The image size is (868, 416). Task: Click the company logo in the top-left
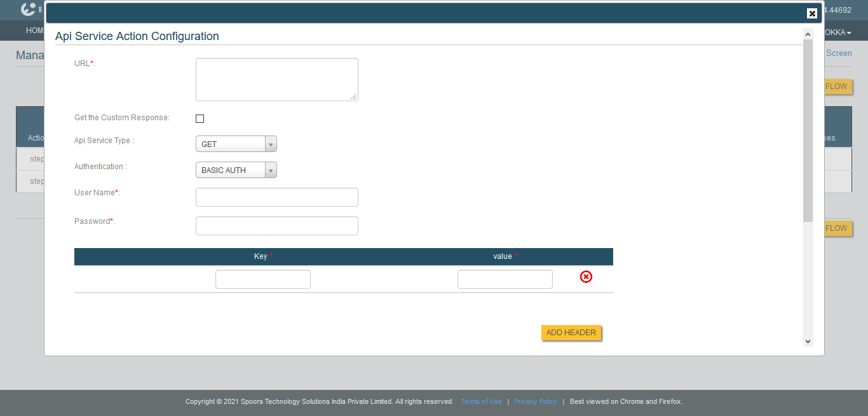pyautogui.click(x=29, y=10)
